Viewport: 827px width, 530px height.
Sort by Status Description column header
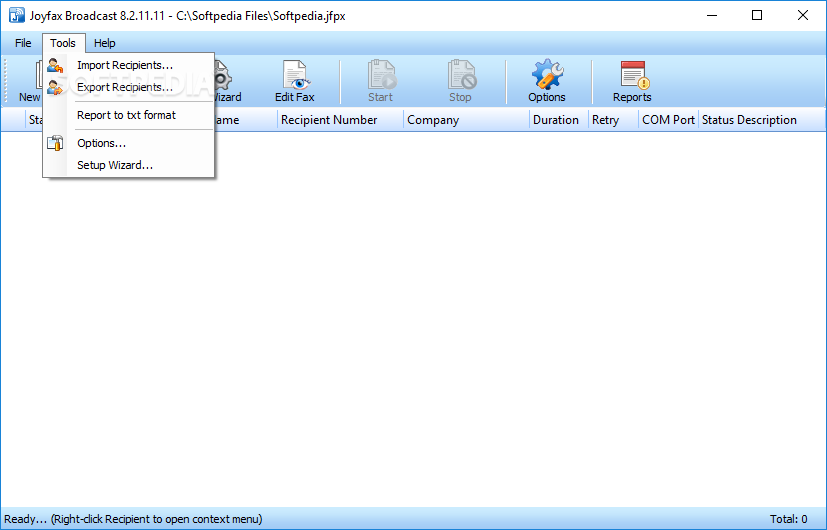[762, 120]
